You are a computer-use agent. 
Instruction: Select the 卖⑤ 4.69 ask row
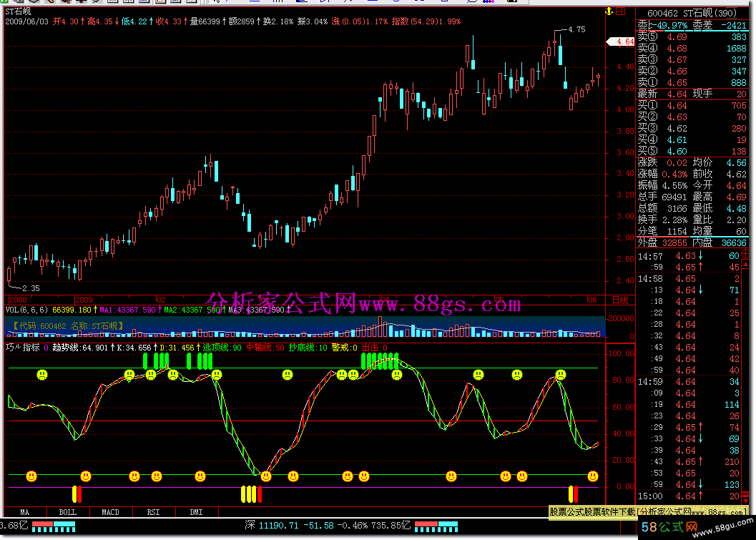tap(692, 36)
